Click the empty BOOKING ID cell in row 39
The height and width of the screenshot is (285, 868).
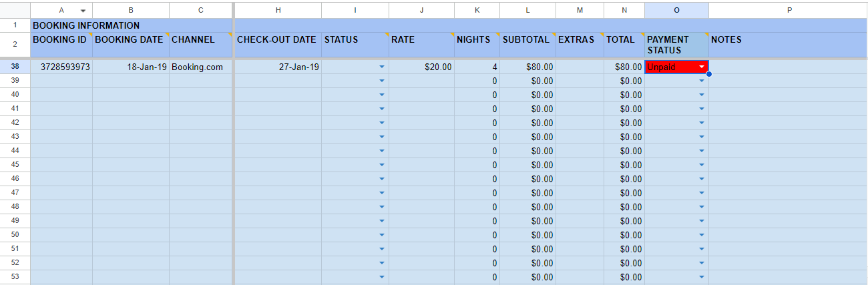tap(61, 81)
